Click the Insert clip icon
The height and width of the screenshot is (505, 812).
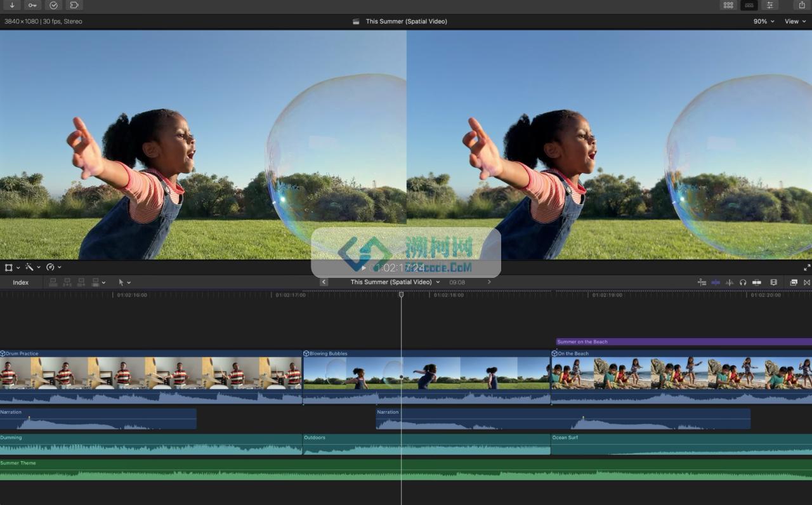tap(67, 282)
